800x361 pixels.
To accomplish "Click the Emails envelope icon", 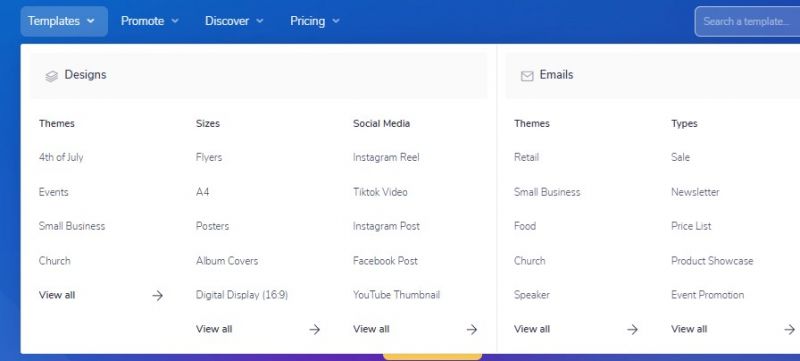I will point(527,76).
